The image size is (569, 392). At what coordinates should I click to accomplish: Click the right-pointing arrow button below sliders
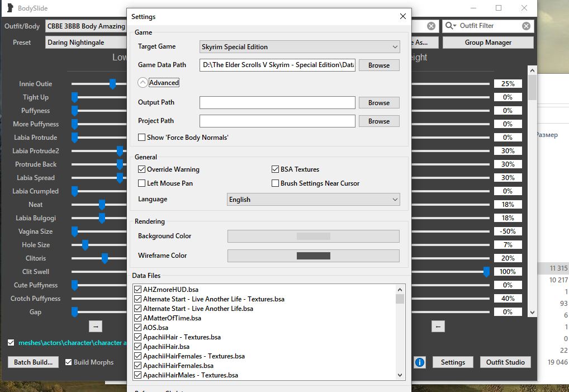pyautogui.click(x=95, y=326)
